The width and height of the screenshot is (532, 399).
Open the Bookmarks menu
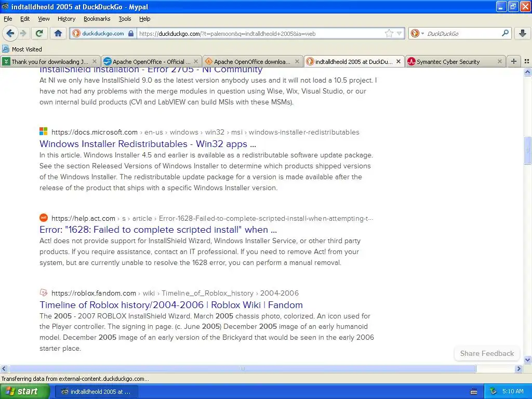pyautogui.click(x=97, y=19)
